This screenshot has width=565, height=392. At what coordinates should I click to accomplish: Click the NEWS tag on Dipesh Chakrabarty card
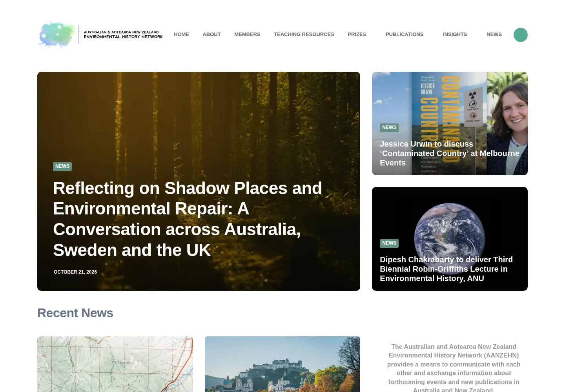389,243
